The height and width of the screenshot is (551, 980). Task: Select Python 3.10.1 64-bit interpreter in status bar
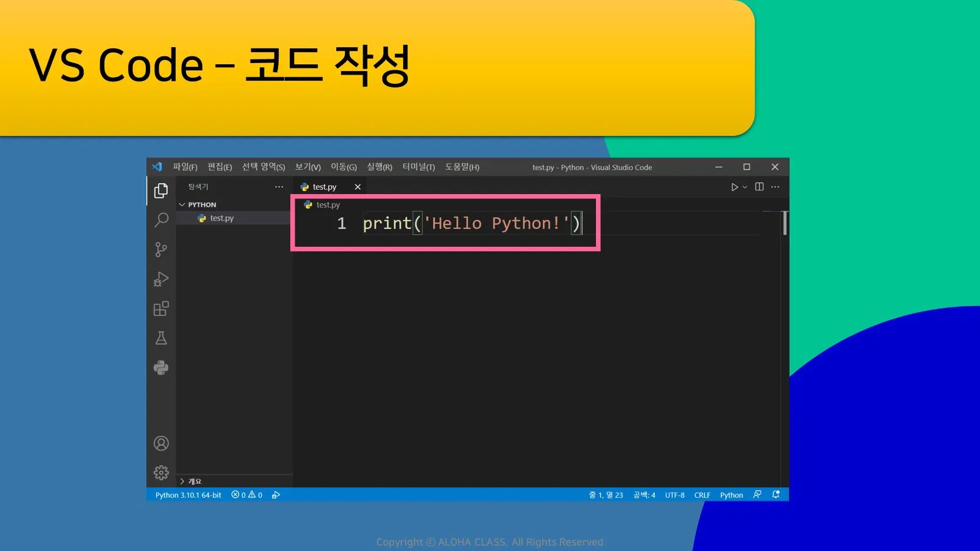click(188, 495)
